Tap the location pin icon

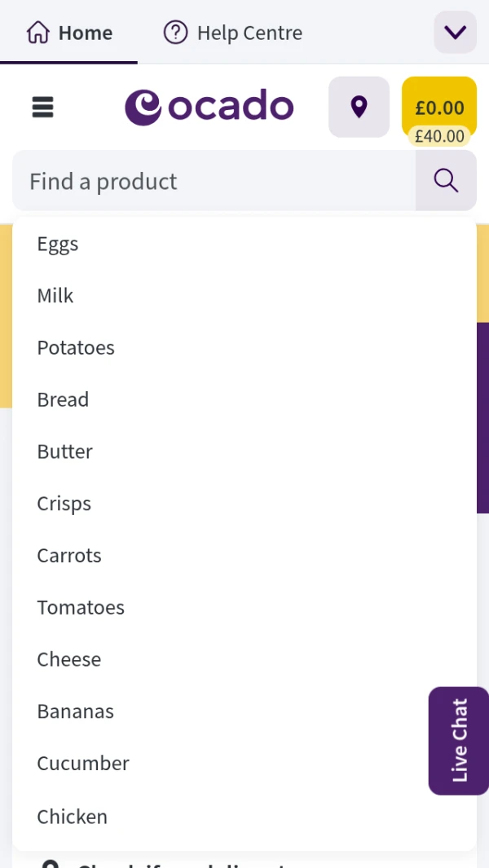(359, 107)
